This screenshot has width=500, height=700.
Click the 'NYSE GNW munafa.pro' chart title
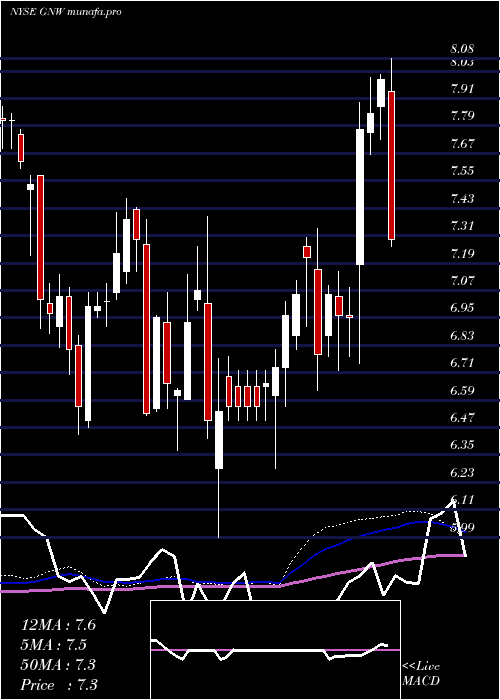coord(65,12)
